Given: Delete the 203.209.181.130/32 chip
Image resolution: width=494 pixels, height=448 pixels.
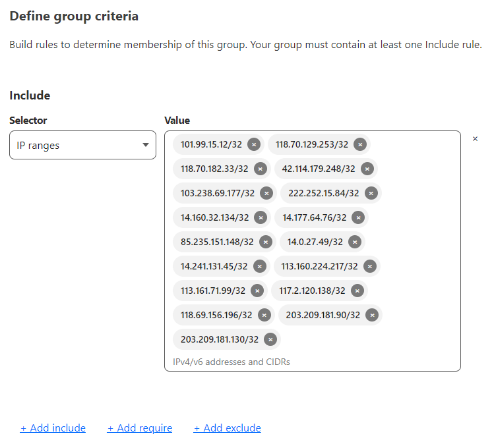Looking at the screenshot, I should tap(270, 339).
